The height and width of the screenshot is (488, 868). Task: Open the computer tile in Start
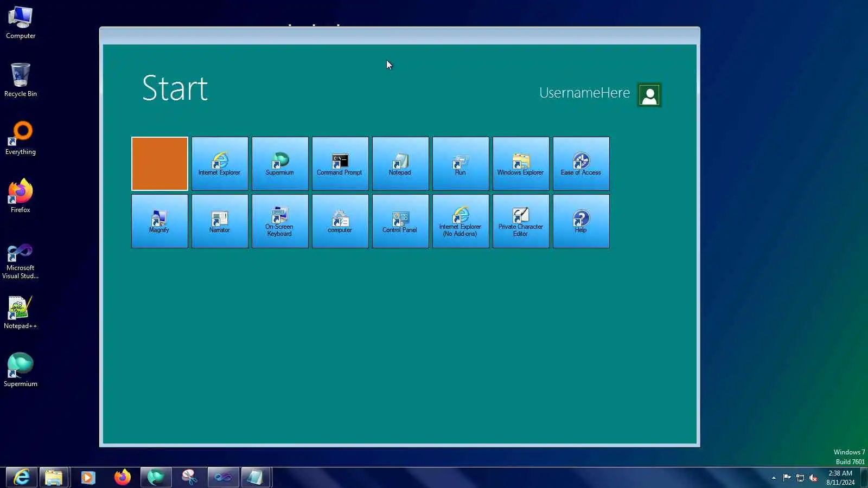pos(340,221)
